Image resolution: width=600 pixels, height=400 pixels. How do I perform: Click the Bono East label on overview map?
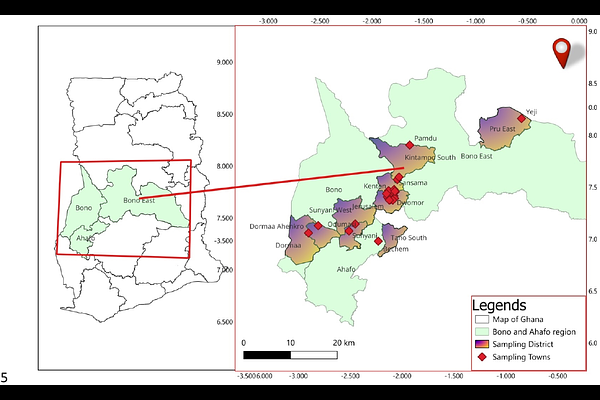[139, 200]
